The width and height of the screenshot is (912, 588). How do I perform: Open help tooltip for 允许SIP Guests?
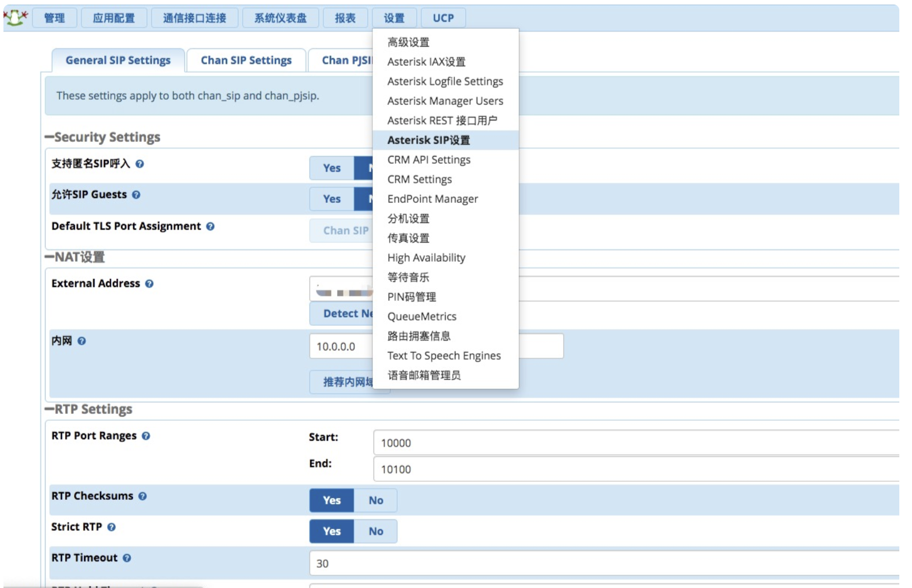pos(136,195)
